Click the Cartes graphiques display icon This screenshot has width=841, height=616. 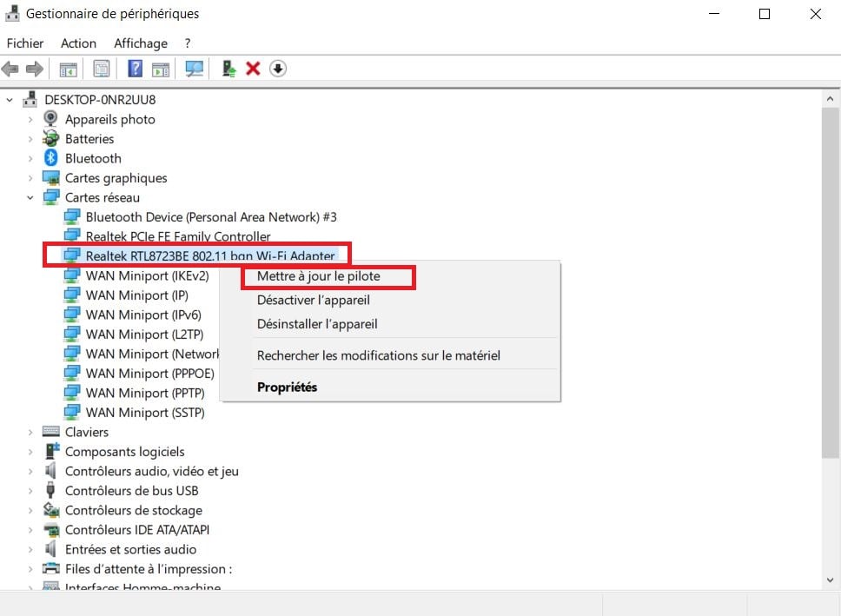(51, 177)
